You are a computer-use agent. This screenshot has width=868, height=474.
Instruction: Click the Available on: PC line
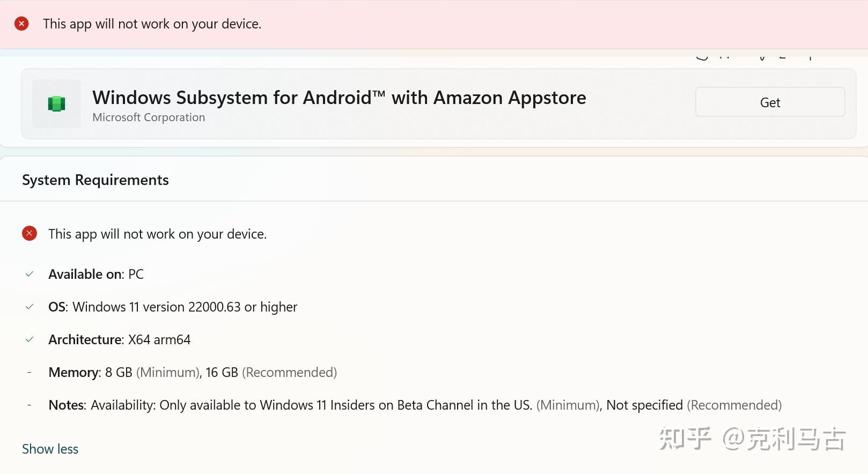point(96,275)
